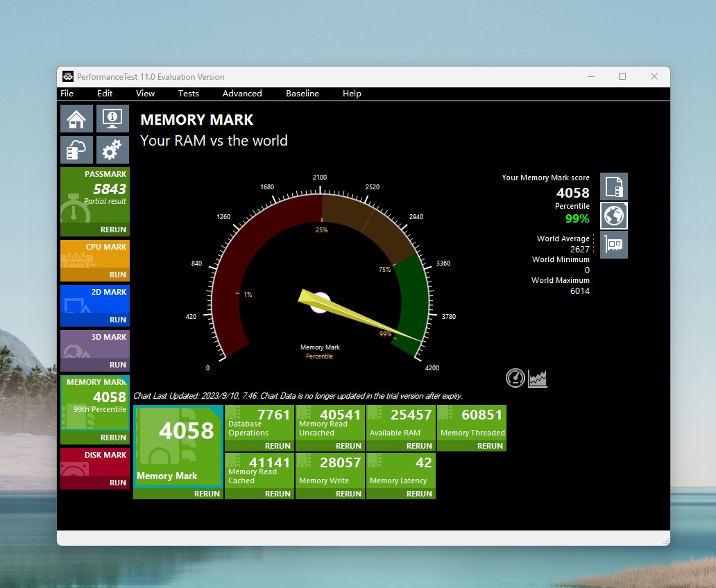This screenshot has height=588, width=716.
Task: Rerun the large Memory Mark tile
Action: pyautogui.click(x=178, y=494)
